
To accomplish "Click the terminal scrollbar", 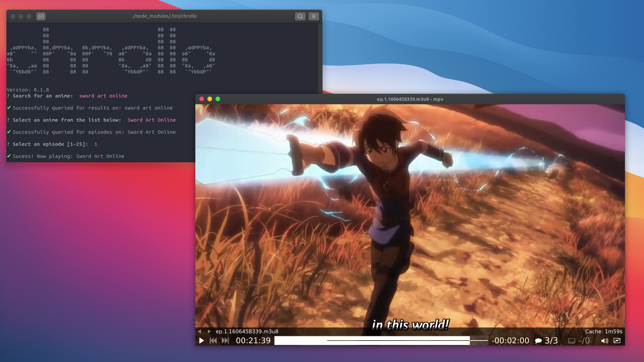I will (x=320, y=58).
